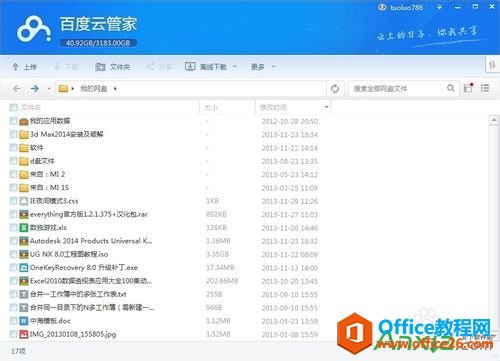The image size is (500, 361).
Task: Check the box for 合并同一目录下的N多工作簿 file
Action: pos(13,308)
